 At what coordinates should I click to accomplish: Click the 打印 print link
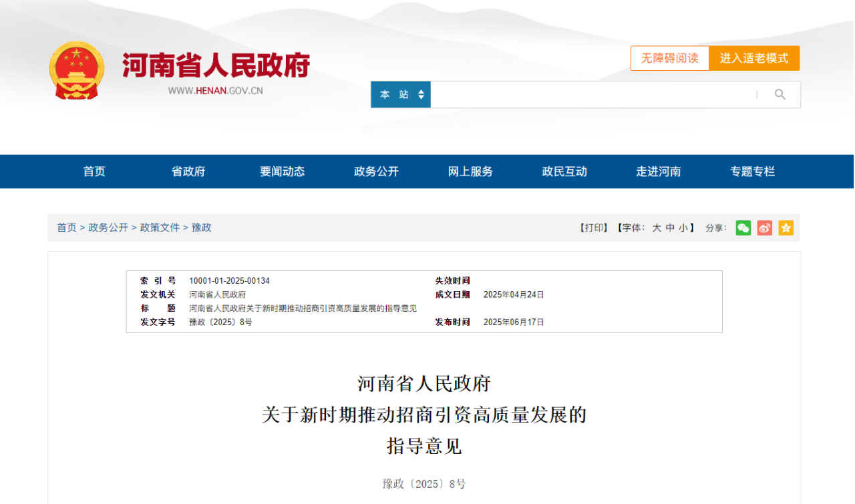[594, 228]
